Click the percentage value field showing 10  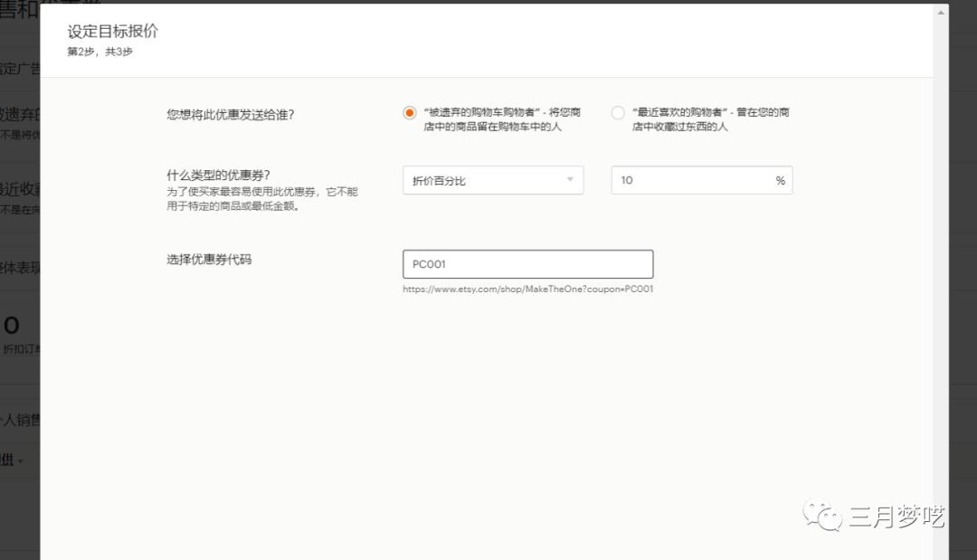[x=688, y=180]
